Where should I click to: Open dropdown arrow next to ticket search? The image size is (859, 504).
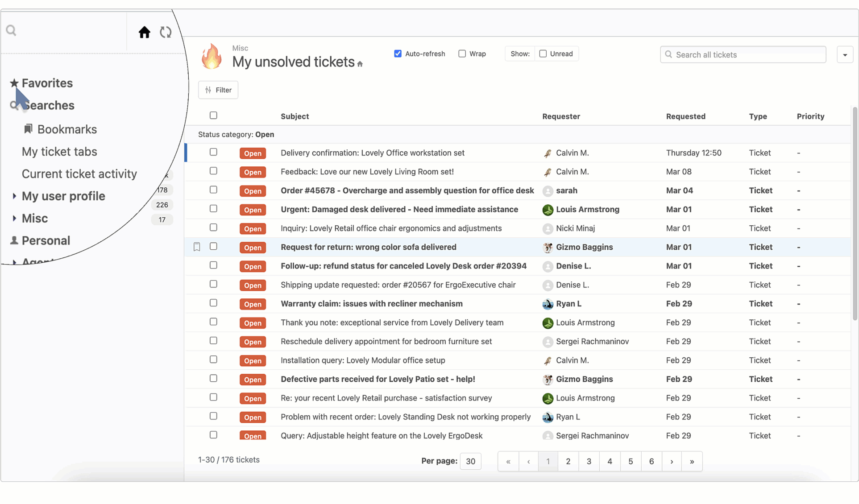[845, 55]
